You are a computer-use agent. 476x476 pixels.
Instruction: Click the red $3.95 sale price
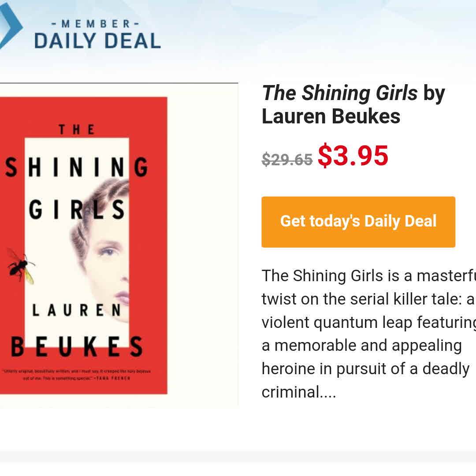(x=353, y=156)
